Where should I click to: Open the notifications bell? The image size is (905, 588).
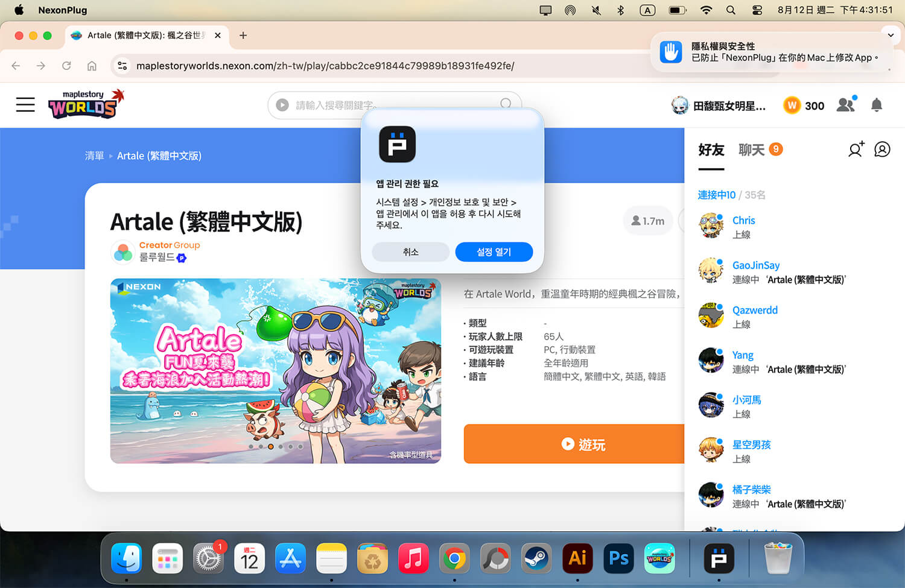pyautogui.click(x=877, y=105)
